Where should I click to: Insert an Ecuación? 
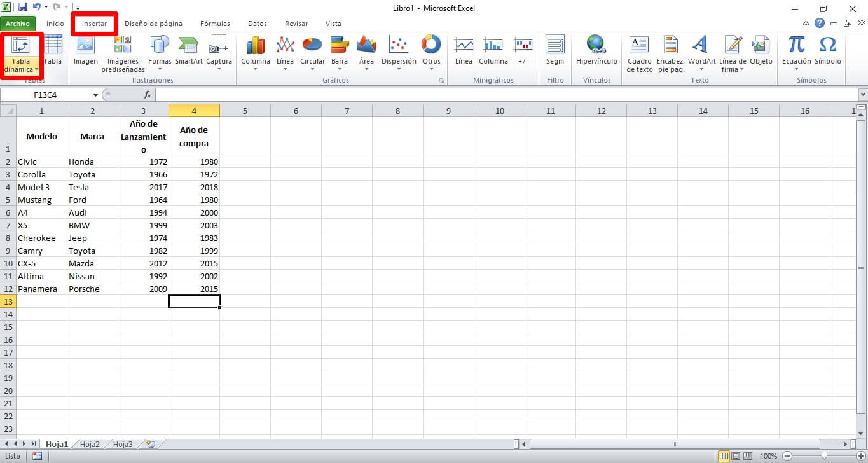tap(796, 54)
